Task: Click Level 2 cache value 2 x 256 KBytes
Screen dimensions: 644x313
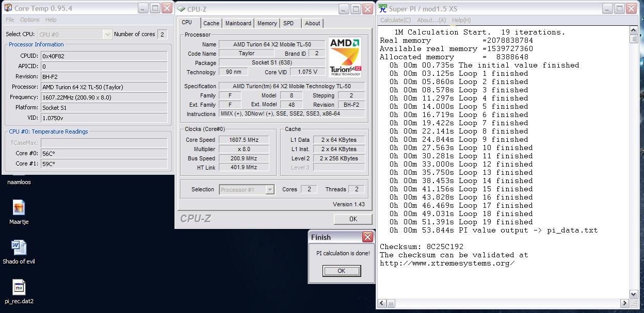Action: (339, 158)
